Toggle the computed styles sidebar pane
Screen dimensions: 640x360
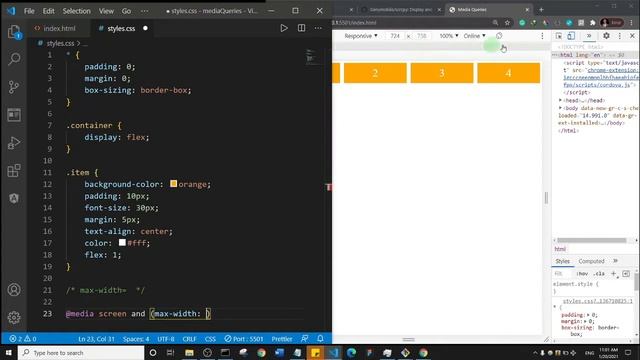pos(626,273)
